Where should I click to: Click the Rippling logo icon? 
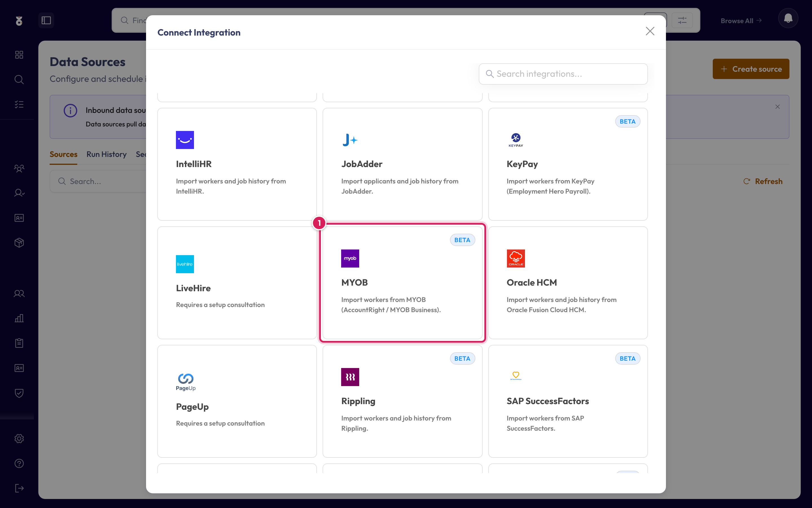click(350, 377)
